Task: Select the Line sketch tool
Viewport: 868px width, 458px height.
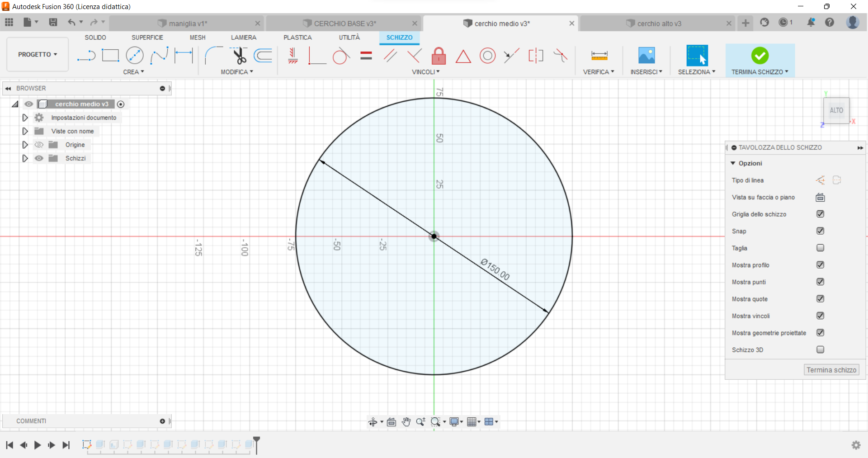Action: point(86,55)
